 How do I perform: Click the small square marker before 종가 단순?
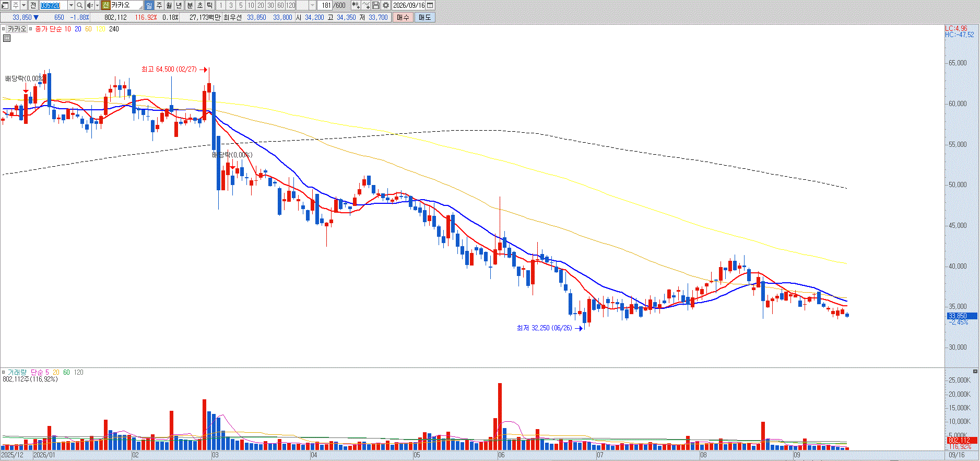click(x=31, y=29)
